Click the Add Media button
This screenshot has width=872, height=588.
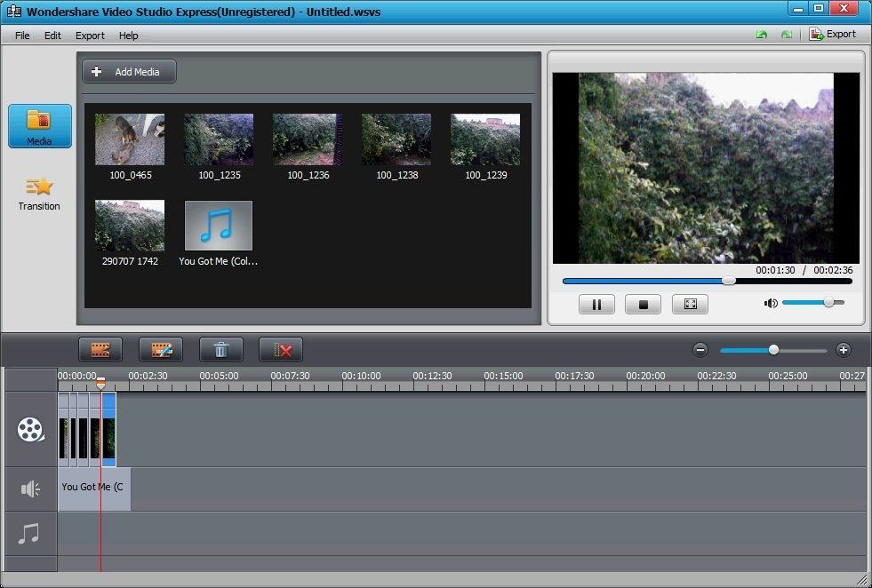[128, 71]
